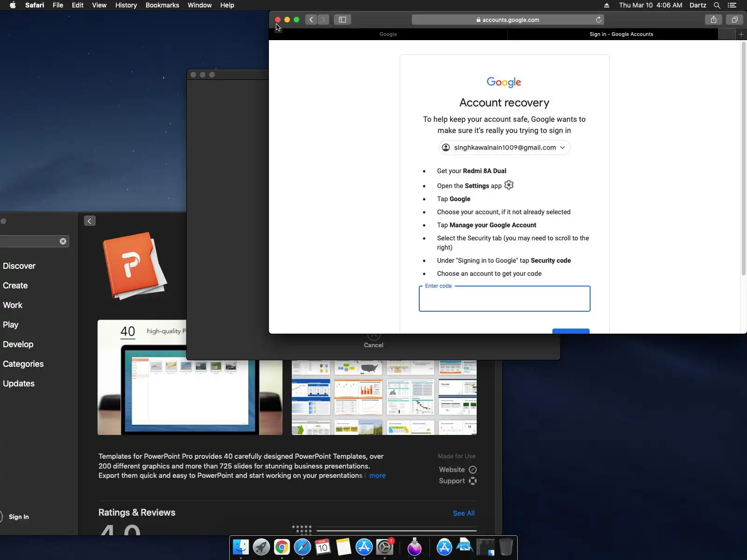Open Launchpad rocket icon in Dock
The image size is (747, 560).
(x=261, y=547)
